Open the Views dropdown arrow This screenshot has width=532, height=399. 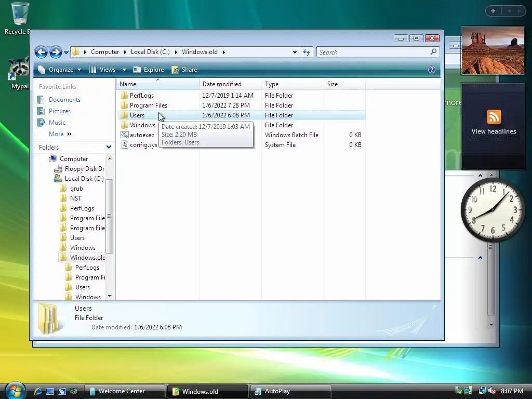(124, 70)
